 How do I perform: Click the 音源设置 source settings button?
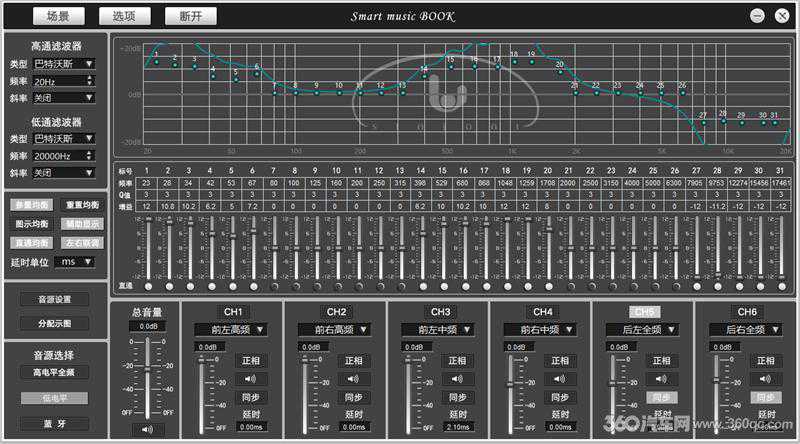[x=55, y=299]
